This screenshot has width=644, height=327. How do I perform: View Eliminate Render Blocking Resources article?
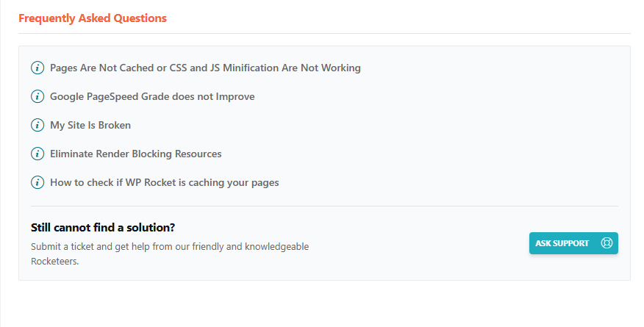135,154
